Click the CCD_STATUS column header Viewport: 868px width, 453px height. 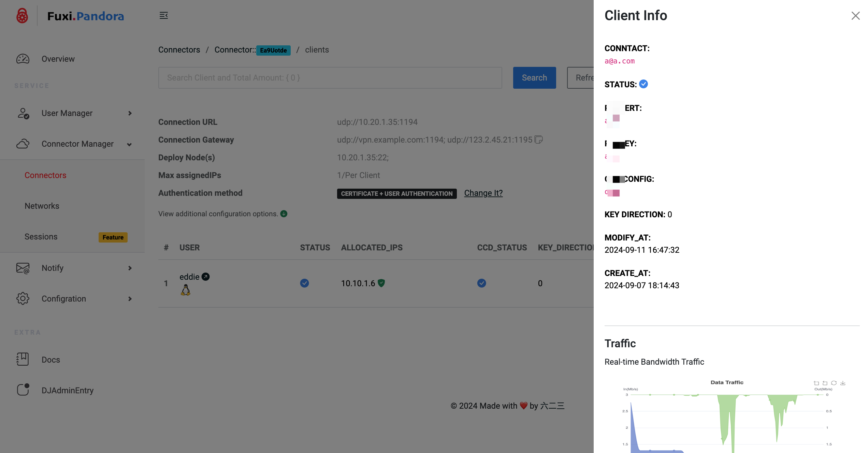point(502,248)
